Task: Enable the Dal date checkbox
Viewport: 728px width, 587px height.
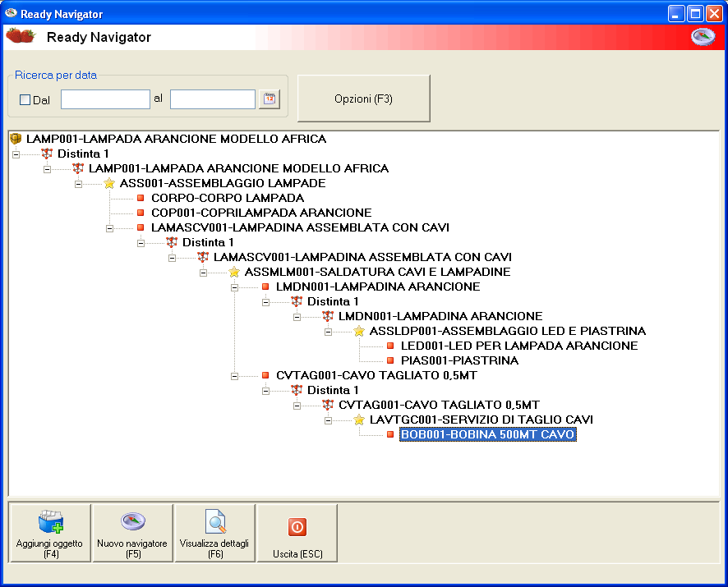Action: click(25, 100)
